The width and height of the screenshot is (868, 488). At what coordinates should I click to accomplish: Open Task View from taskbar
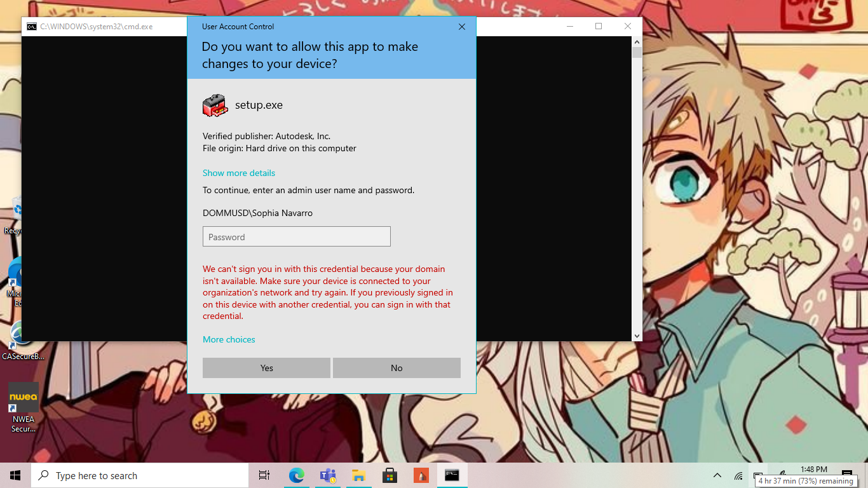click(x=264, y=475)
